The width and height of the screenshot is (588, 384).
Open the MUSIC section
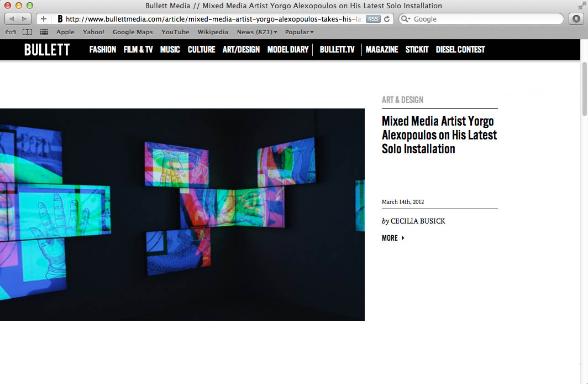(x=170, y=50)
